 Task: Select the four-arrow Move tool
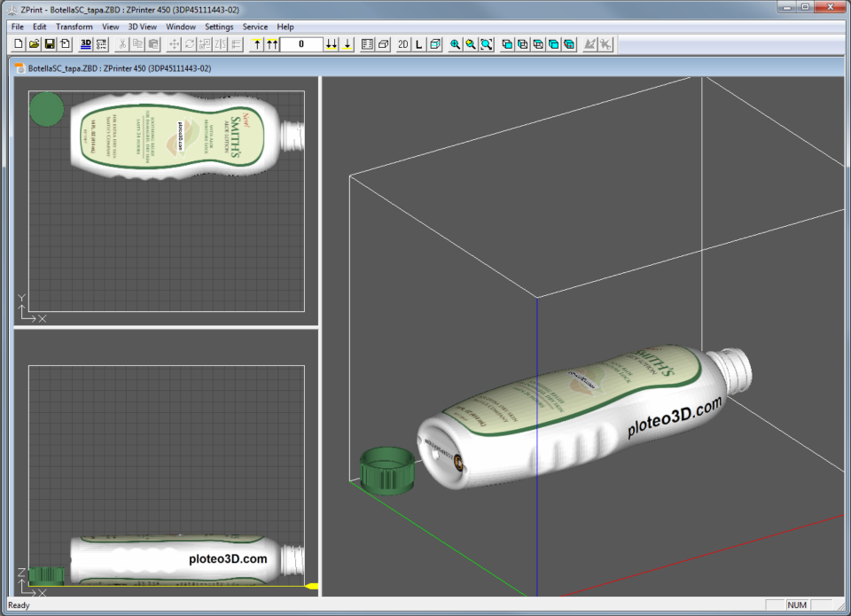click(174, 44)
